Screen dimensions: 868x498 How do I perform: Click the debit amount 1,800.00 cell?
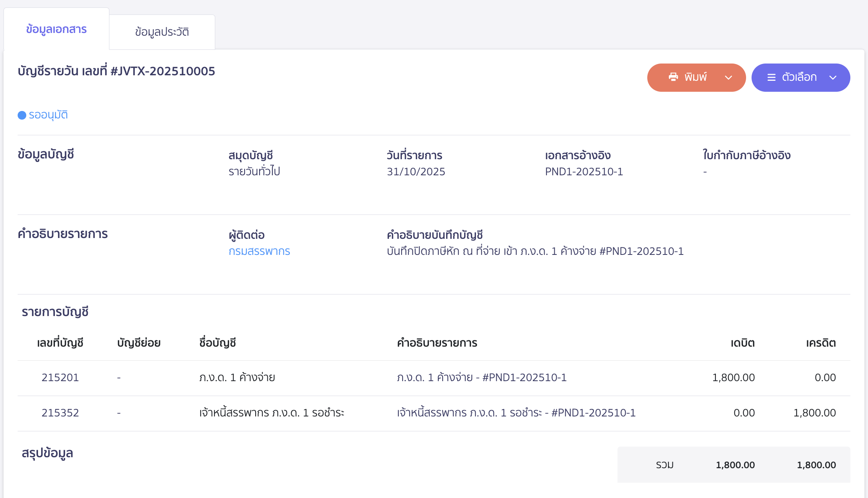(733, 377)
